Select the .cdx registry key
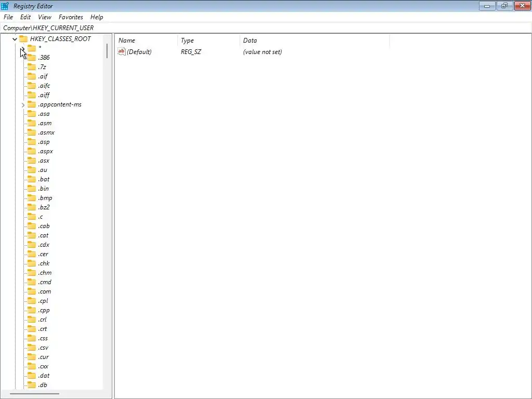This screenshot has height=399, width=532. (44, 245)
